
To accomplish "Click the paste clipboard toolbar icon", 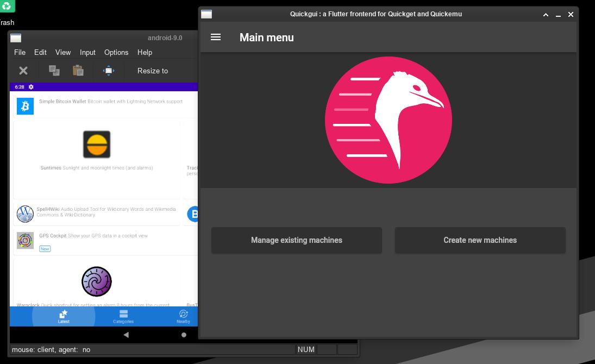I will coord(78,71).
